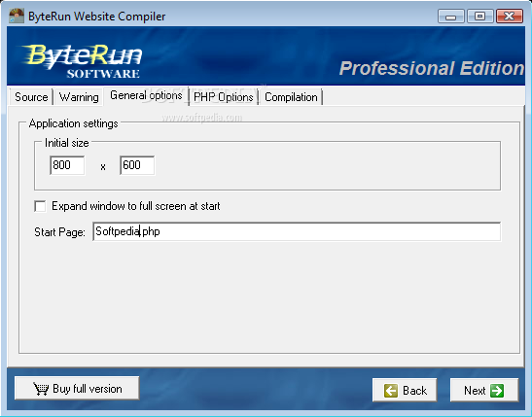Go back with the Back button
The image size is (532, 417).
[x=405, y=390]
